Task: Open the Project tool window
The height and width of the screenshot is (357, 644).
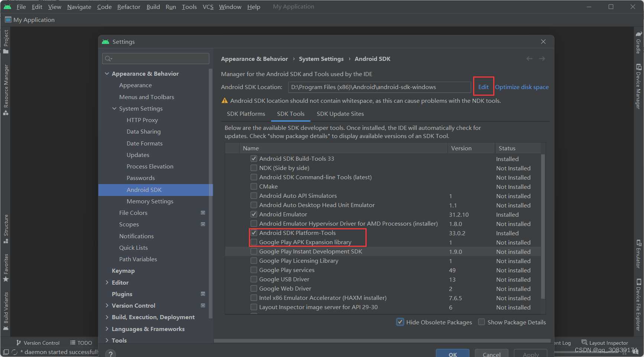Action: tap(6, 41)
